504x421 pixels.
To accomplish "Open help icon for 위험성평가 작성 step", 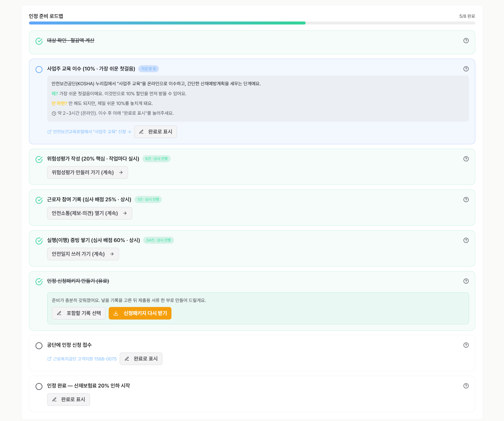I will point(466,159).
